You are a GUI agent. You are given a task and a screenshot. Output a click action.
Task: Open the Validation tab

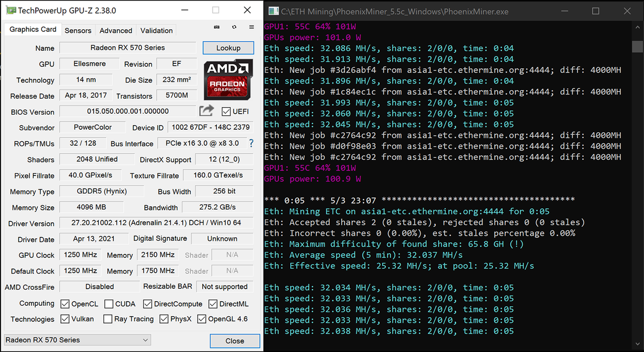156,30
